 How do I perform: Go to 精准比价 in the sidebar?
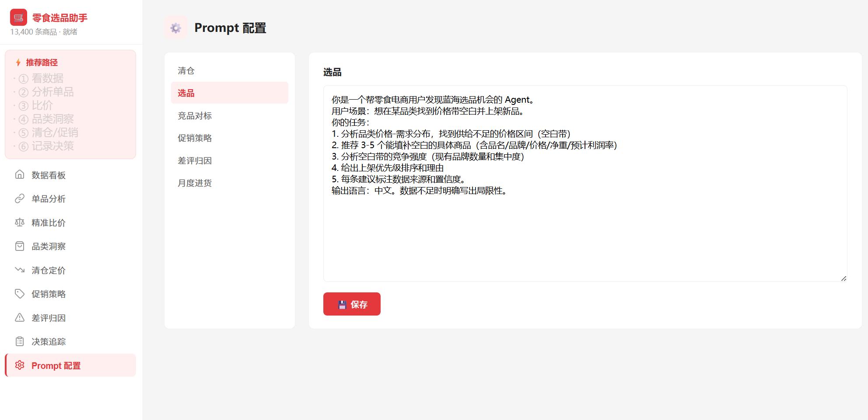pyautogui.click(x=70, y=222)
